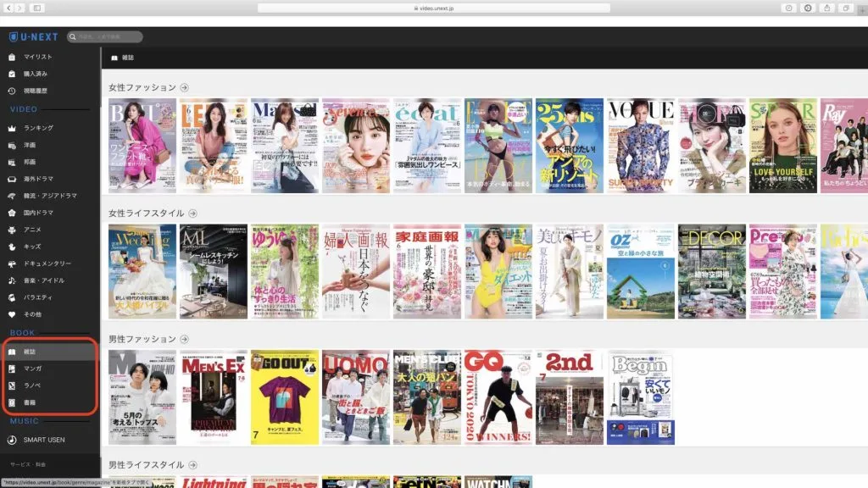Open the MEN'S NON-NO magazine cover

142,397
